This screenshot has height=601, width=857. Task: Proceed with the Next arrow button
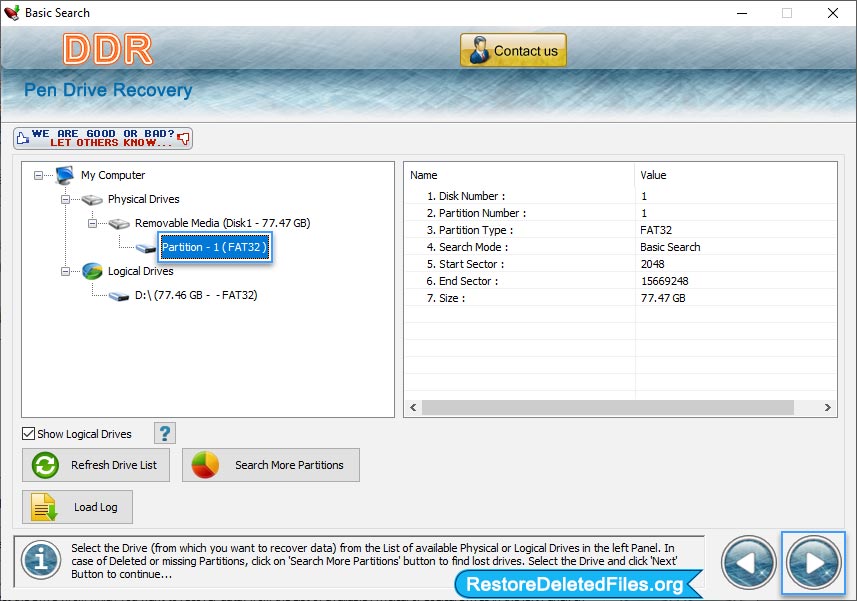click(813, 563)
